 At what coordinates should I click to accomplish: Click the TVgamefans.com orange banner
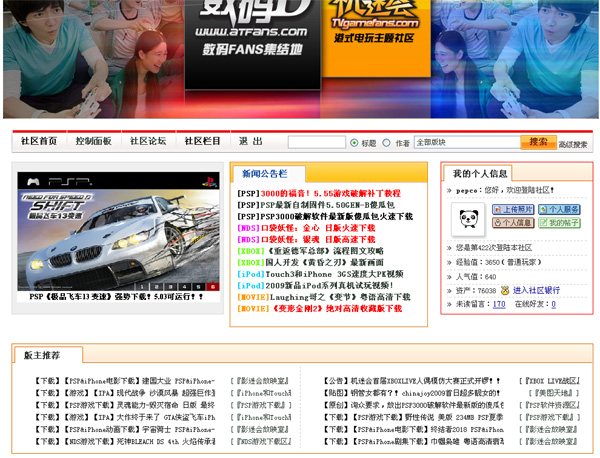[376, 38]
